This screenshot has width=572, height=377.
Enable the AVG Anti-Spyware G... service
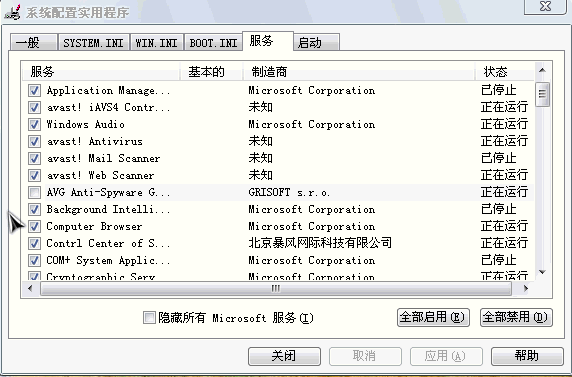(34, 192)
